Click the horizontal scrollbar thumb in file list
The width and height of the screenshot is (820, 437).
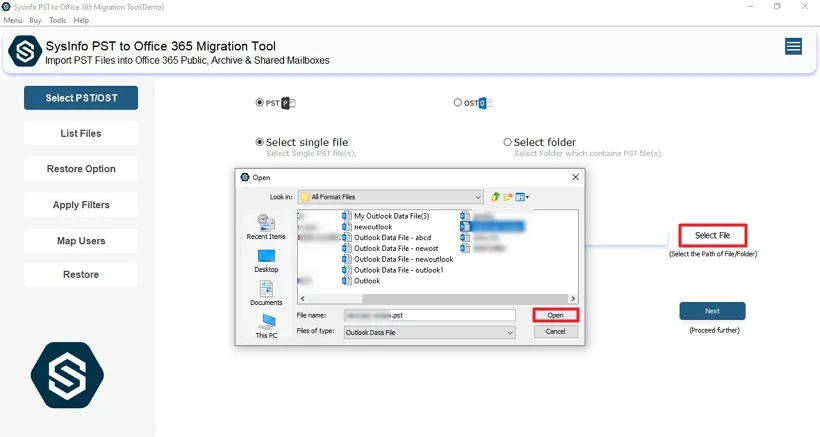pos(465,298)
